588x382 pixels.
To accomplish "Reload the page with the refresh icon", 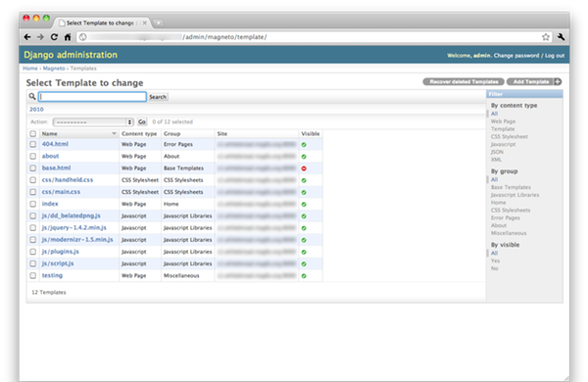I will coord(54,37).
